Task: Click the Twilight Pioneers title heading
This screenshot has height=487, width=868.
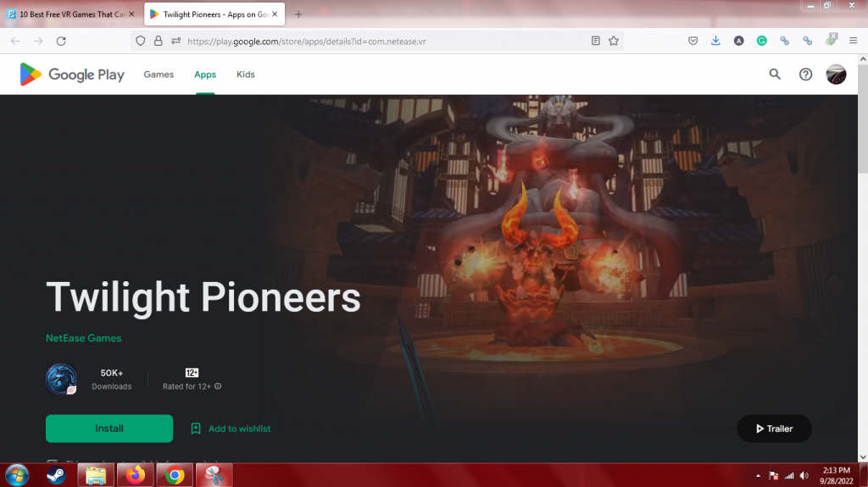Action: (x=203, y=298)
